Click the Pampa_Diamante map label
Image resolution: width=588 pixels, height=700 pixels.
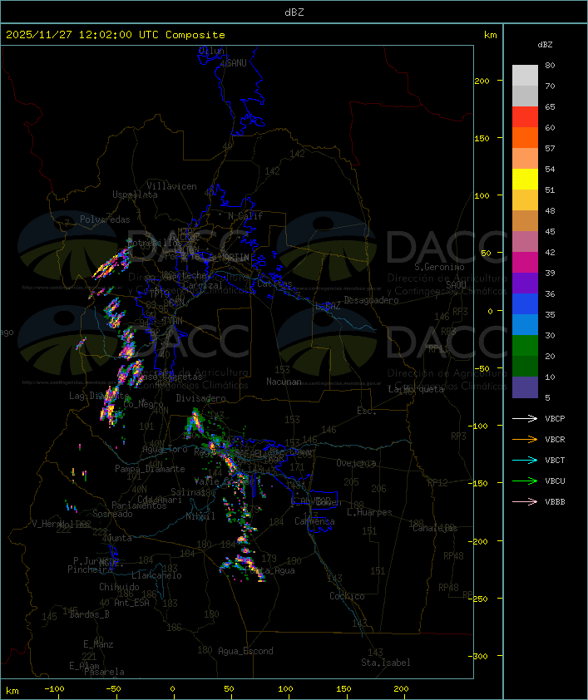point(150,469)
